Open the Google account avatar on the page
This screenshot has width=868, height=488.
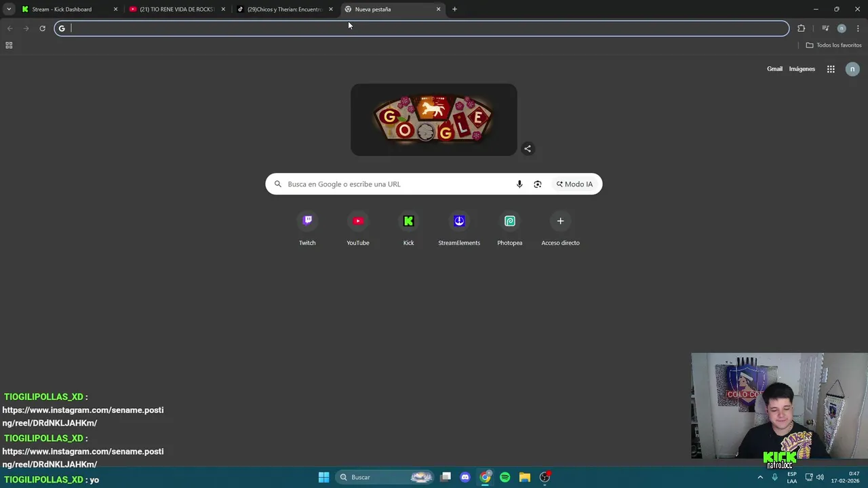click(852, 69)
